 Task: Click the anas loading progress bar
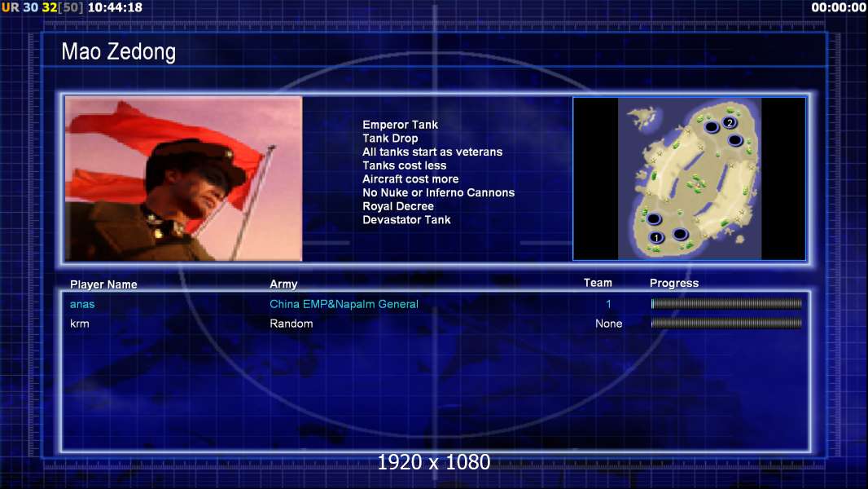click(726, 303)
